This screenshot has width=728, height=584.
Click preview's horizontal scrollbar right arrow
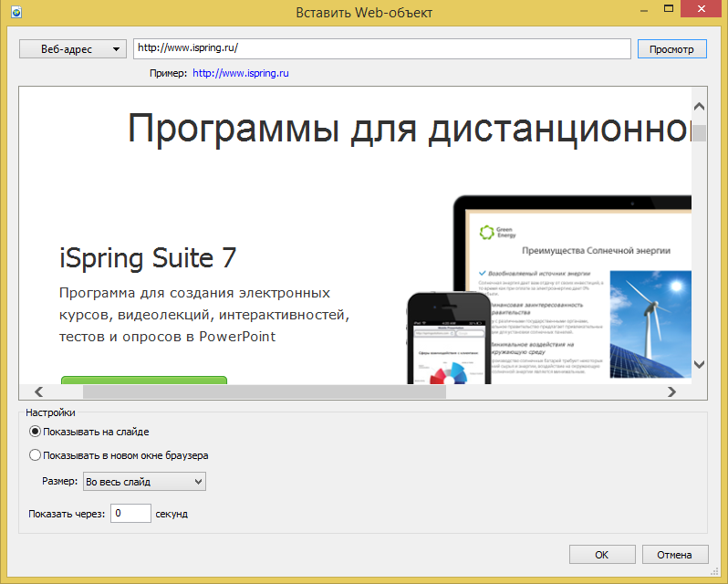(671, 392)
